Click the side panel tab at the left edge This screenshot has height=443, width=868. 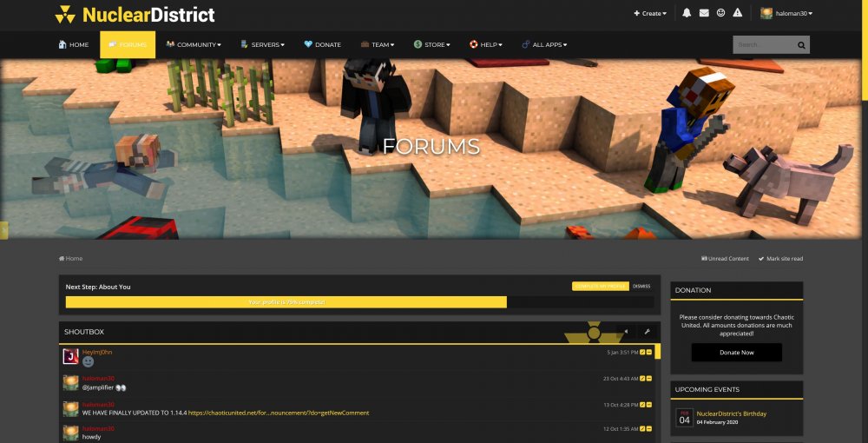tap(3, 230)
